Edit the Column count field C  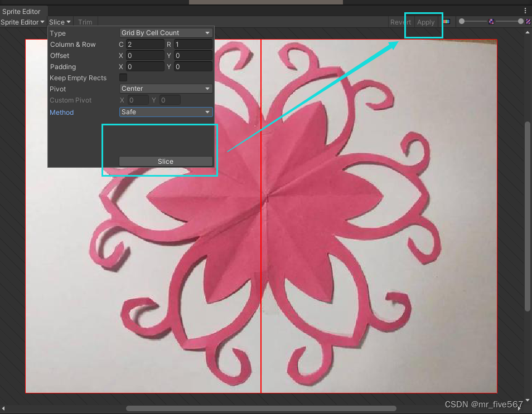click(x=144, y=44)
